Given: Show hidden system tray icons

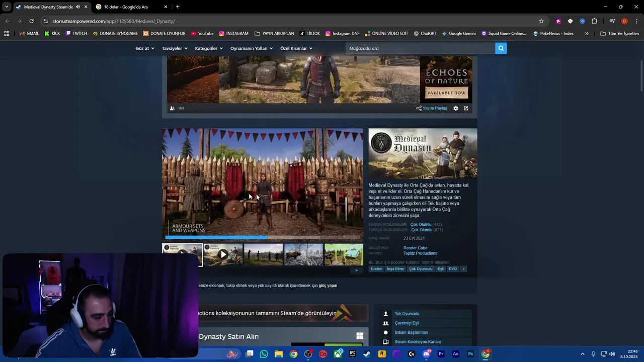Looking at the screenshot, I should click(x=583, y=354).
